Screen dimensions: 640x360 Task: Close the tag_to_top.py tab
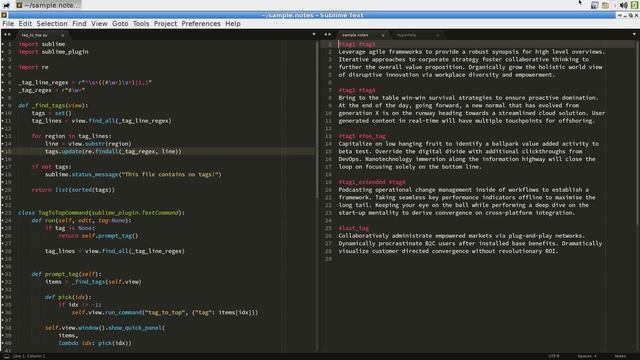pos(62,35)
